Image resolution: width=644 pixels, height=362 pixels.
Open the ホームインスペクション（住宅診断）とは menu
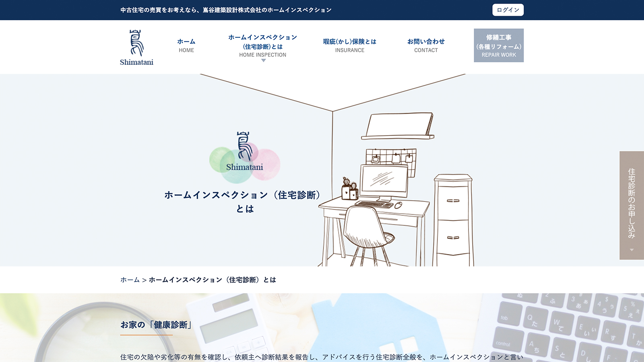pyautogui.click(x=262, y=43)
